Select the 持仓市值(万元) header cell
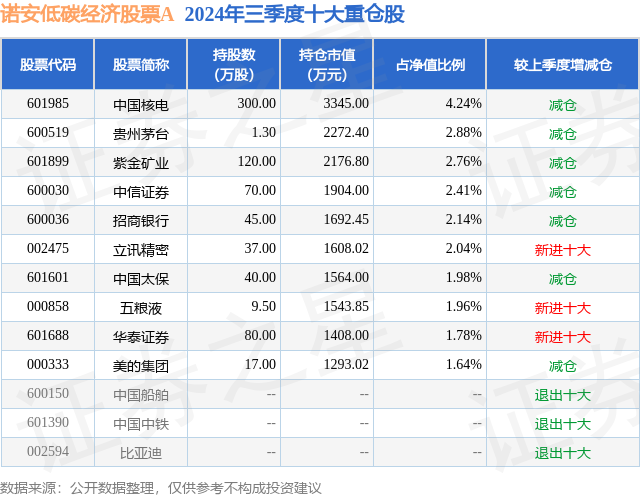Viewport: 640px width, 497px height. (x=327, y=64)
